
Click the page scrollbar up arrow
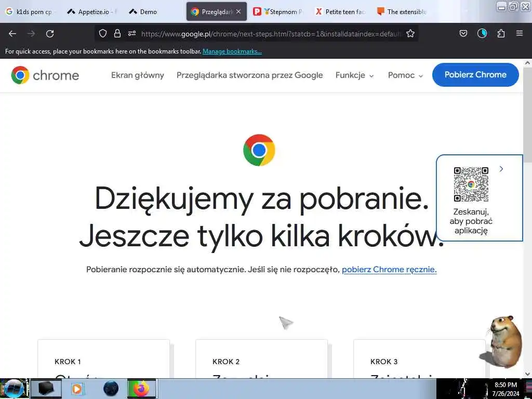click(x=528, y=63)
